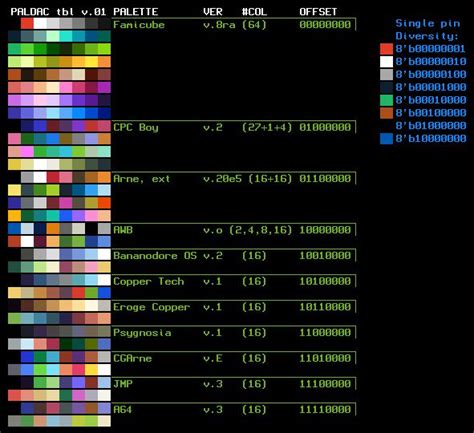Viewport: 474px width, 433px height.
Task: Click the 'Single pin' legend heading
Action: click(428, 24)
